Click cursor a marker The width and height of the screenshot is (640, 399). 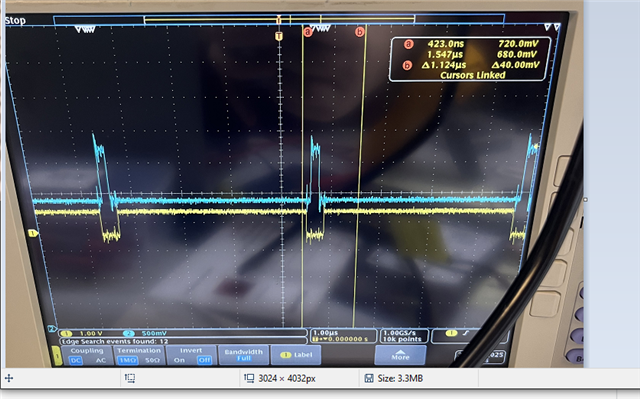click(308, 32)
